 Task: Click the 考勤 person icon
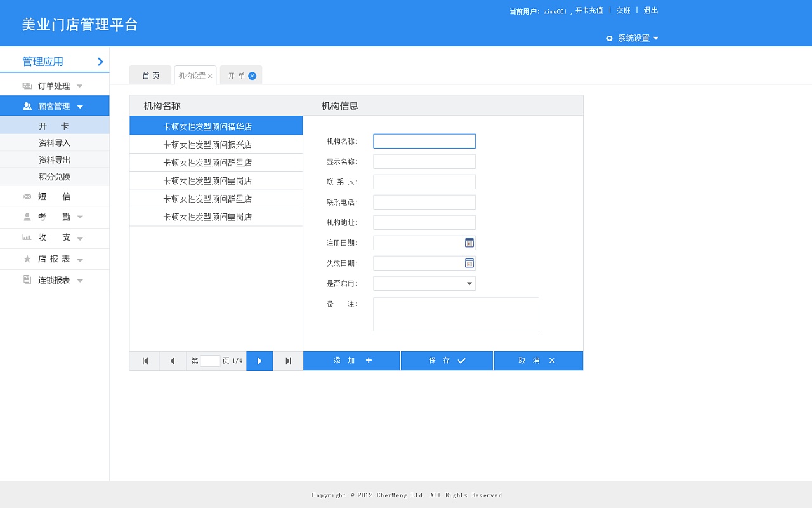coord(27,217)
